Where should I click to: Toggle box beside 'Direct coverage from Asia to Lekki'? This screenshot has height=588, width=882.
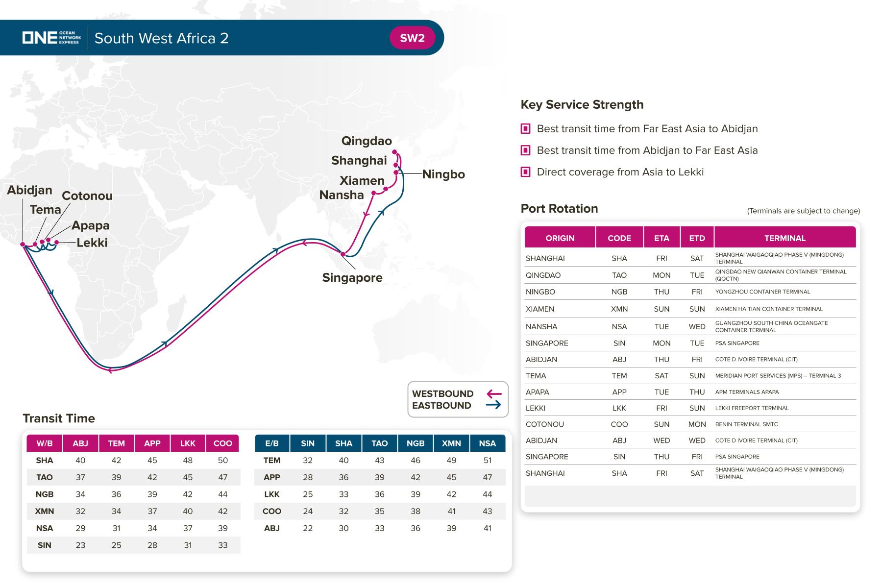pyautogui.click(x=525, y=172)
